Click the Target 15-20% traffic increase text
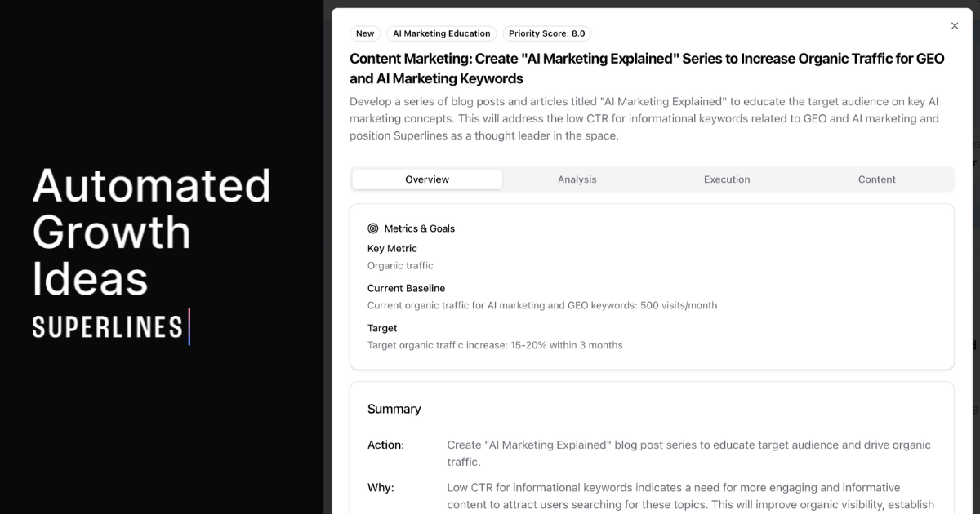 coord(495,345)
